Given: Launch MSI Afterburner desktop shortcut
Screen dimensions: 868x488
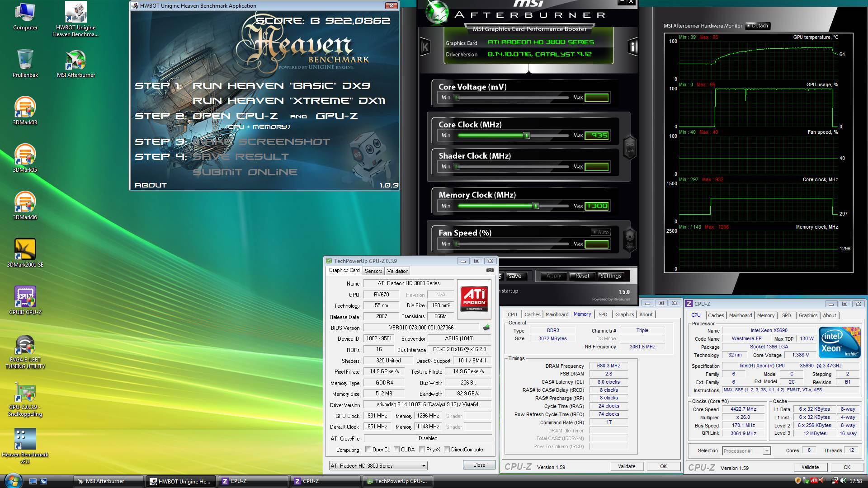Looking at the screenshot, I should 75,64.
